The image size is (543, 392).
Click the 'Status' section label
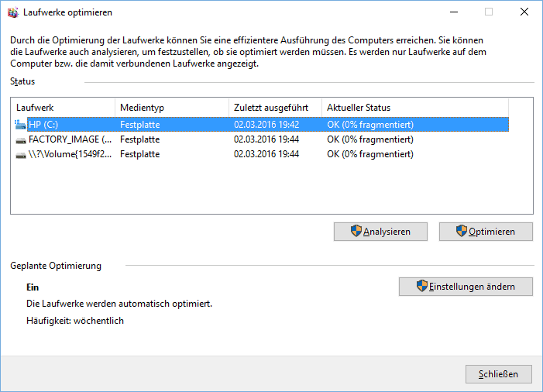[x=22, y=81]
